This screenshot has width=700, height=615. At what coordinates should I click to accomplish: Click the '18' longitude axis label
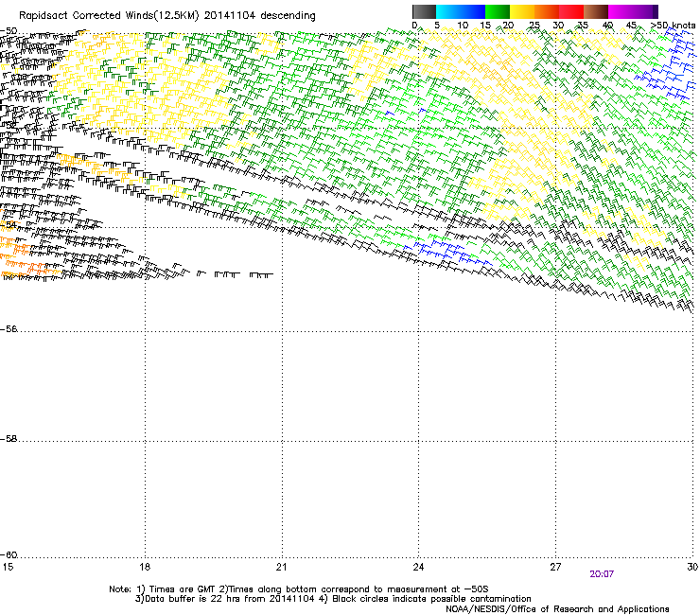145,567
